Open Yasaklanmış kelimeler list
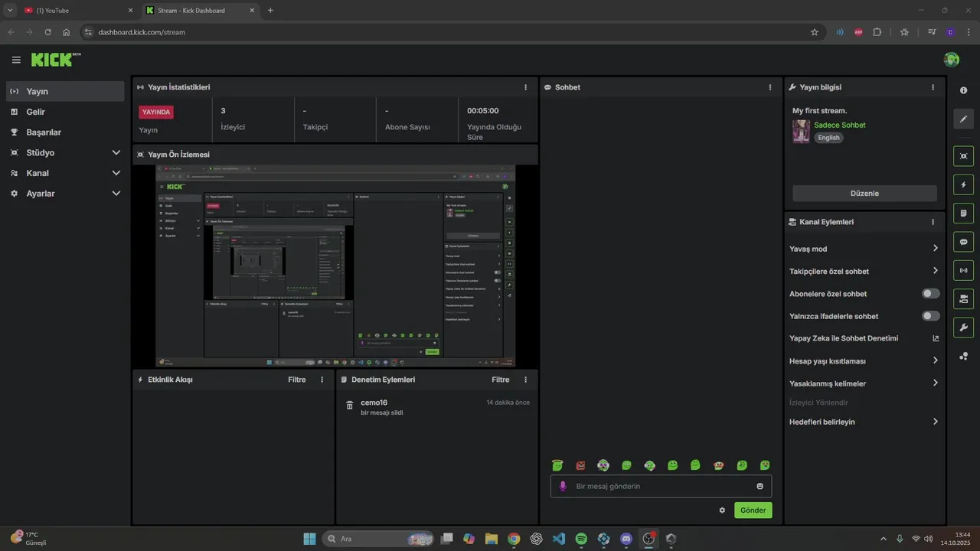 pyautogui.click(x=935, y=383)
